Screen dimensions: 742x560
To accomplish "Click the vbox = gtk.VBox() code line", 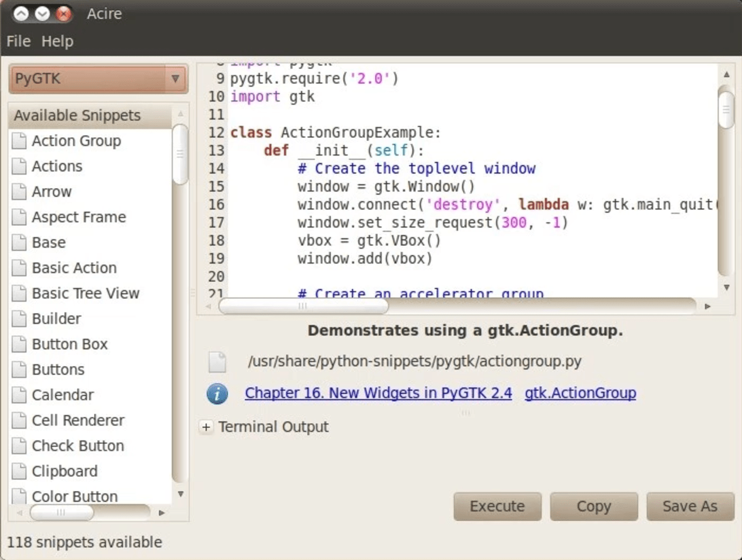I will pos(369,241).
